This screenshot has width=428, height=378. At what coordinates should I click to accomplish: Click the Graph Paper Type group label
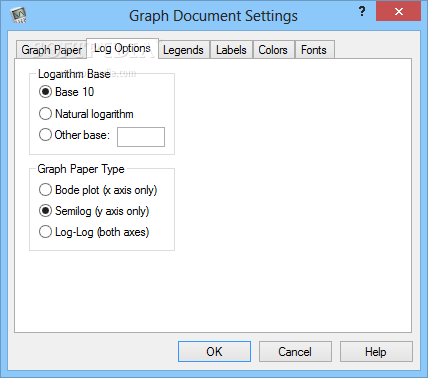(x=81, y=169)
